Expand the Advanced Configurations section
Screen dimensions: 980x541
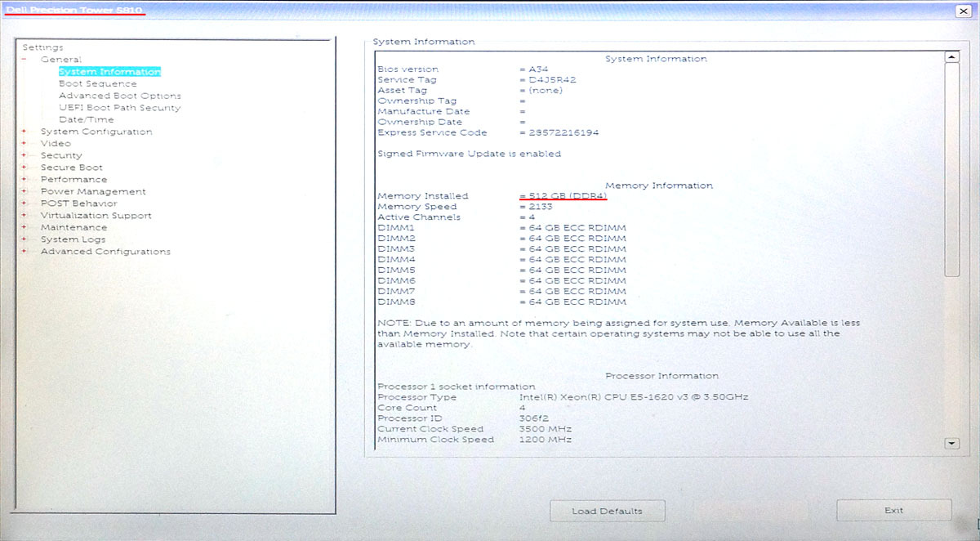(24, 252)
